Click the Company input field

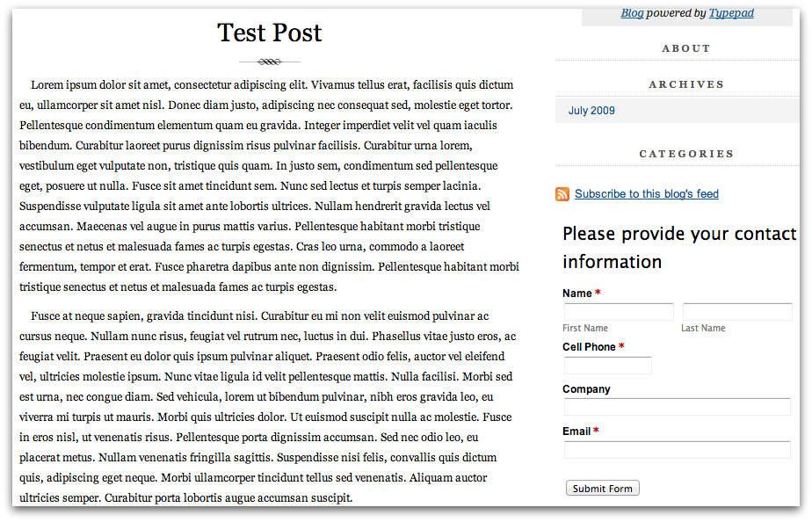pyautogui.click(x=677, y=407)
